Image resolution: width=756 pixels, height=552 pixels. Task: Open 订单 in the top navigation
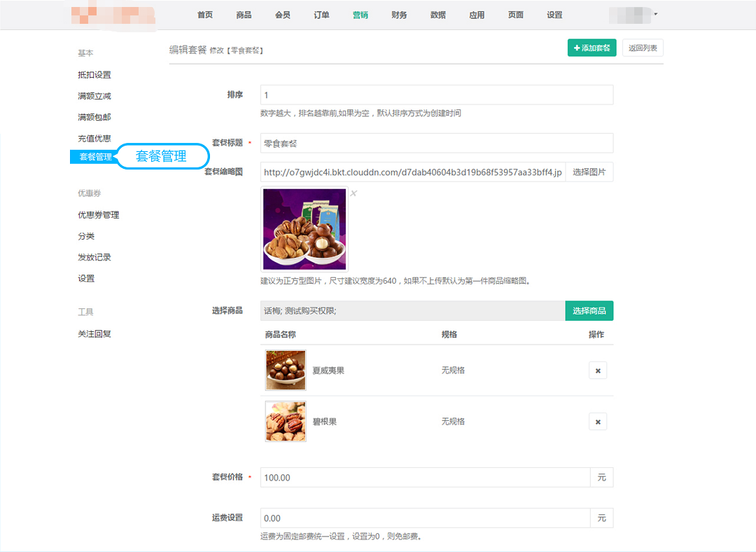[x=321, y=15]
